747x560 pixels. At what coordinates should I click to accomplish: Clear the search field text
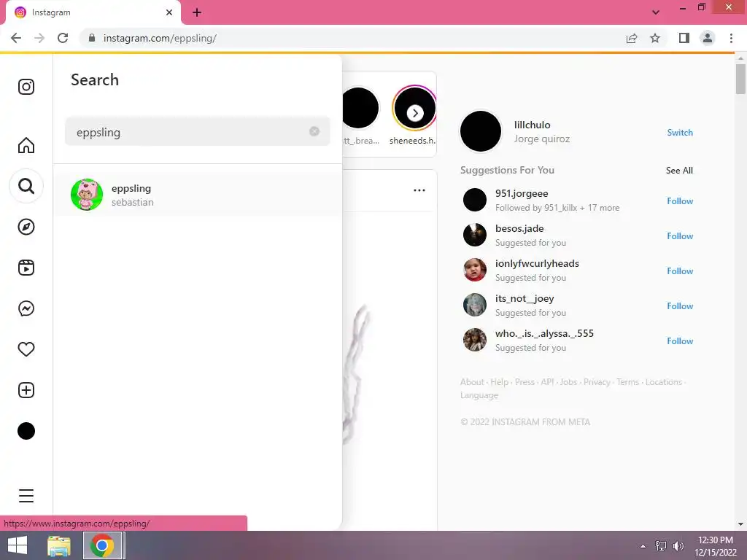pyautogui.click(x=314, y=131)
